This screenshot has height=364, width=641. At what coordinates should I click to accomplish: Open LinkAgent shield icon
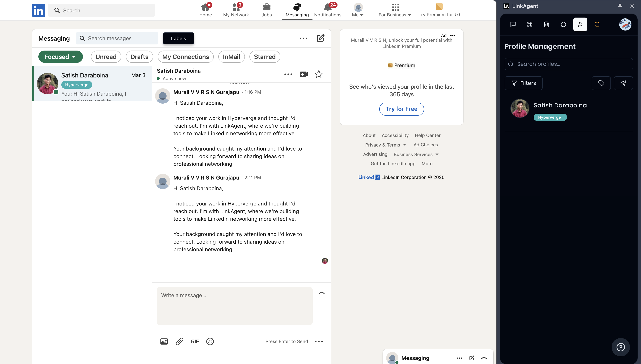597,24
